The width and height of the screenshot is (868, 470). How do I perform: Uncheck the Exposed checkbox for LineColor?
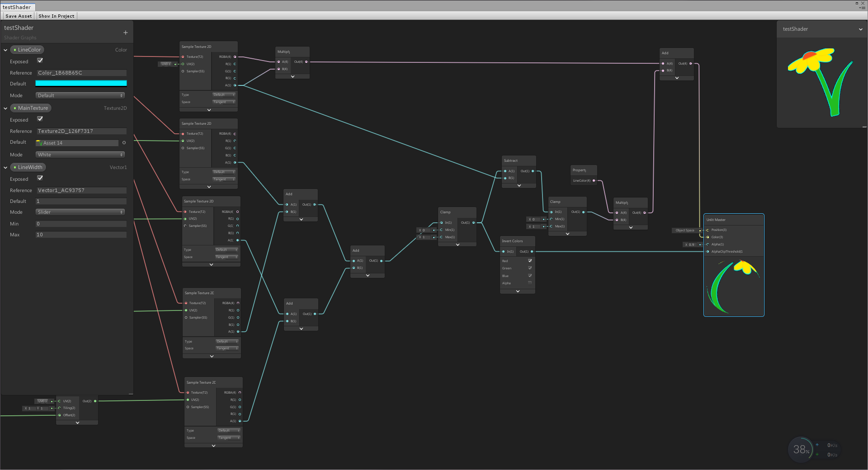tap(40, 60)
